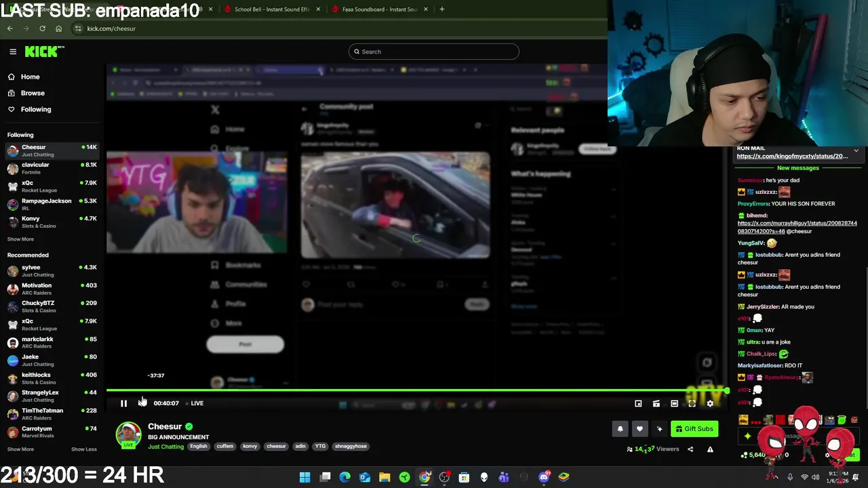
Task: Expand Recommended with Show more
Action: pos(20,449)
